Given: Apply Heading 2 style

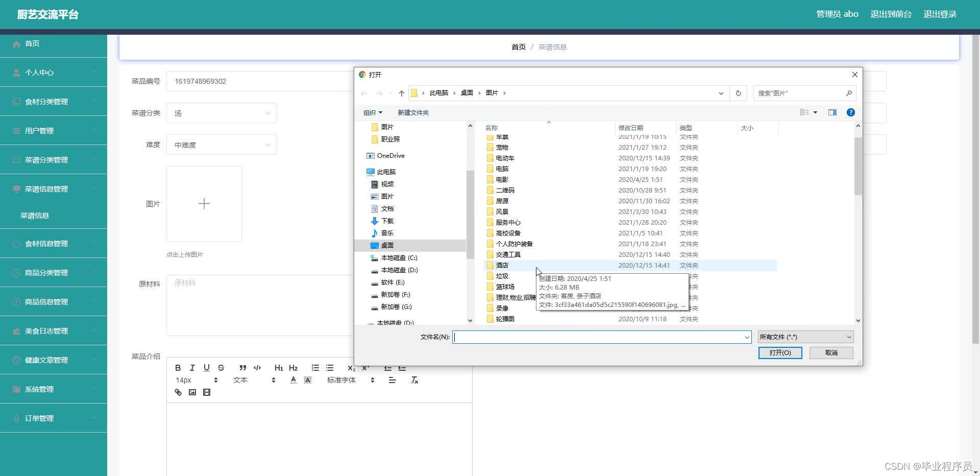Looking at the screenshot, I should (293, 368).
